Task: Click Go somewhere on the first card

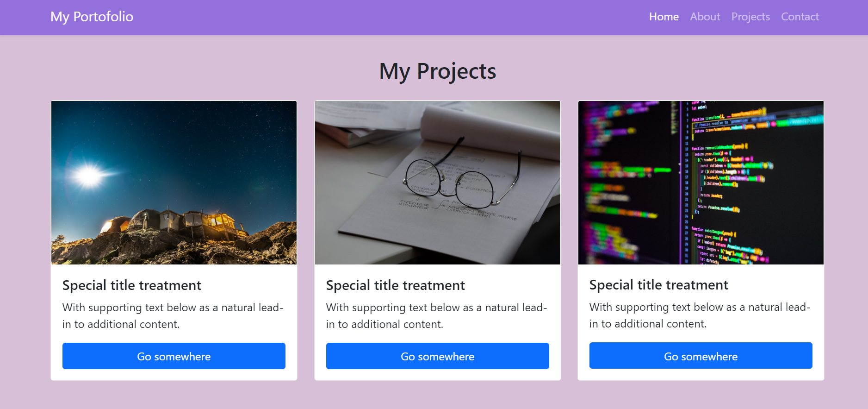Action: click(x=174, y=356)
